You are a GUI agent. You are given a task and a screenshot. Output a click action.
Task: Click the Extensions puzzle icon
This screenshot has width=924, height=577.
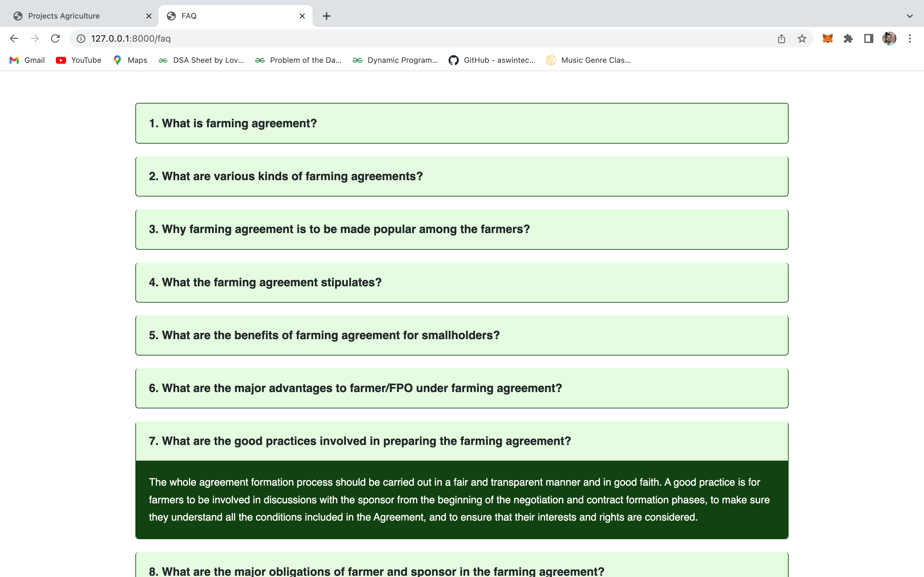(848, 38)
